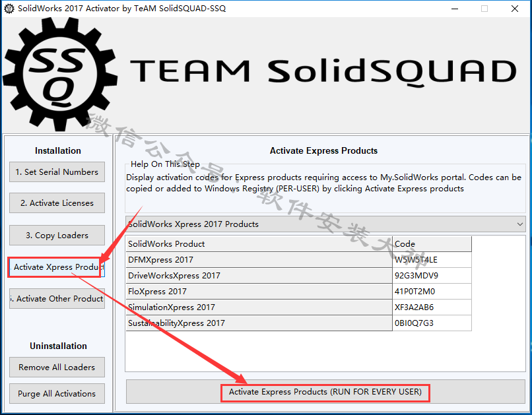Click code XF3A2AB6
Screen dimensions: 532x415
click(x=432, y=307)
